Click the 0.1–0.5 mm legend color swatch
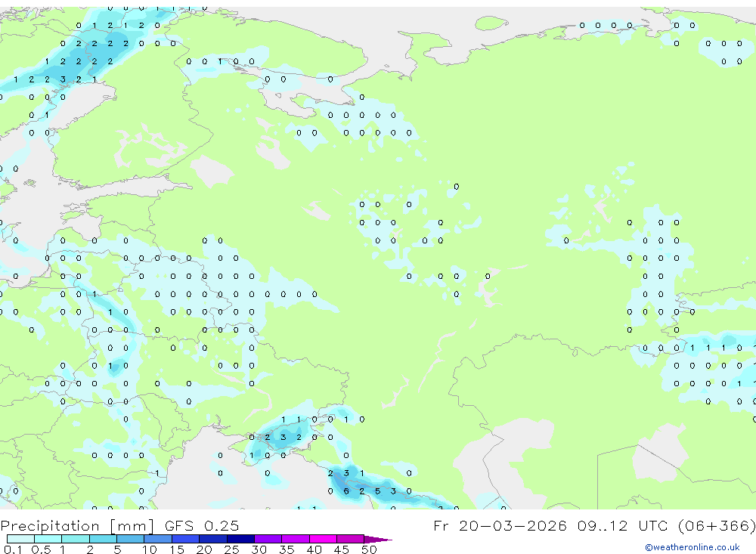The width and height of the screenshot is (756, 554). point(20,539)
